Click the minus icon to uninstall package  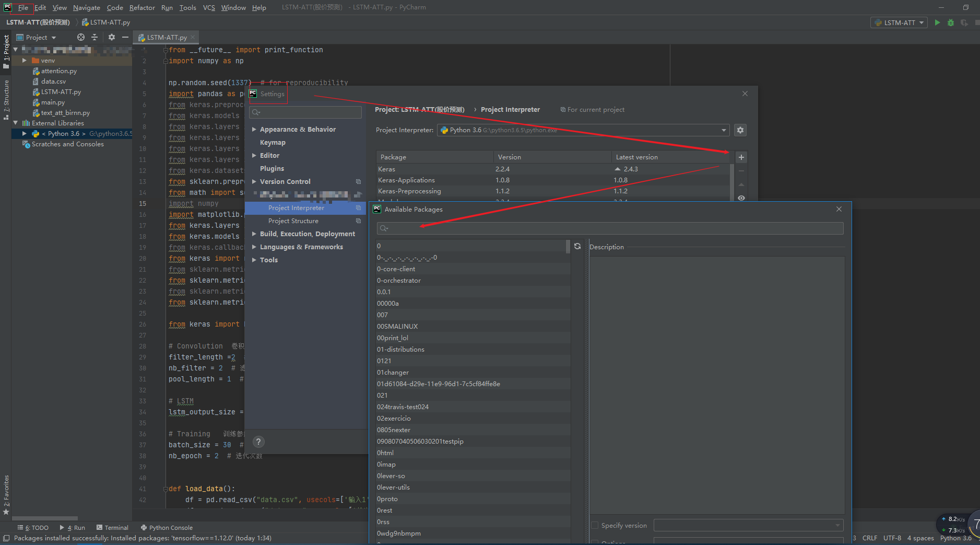pos(741,171)
